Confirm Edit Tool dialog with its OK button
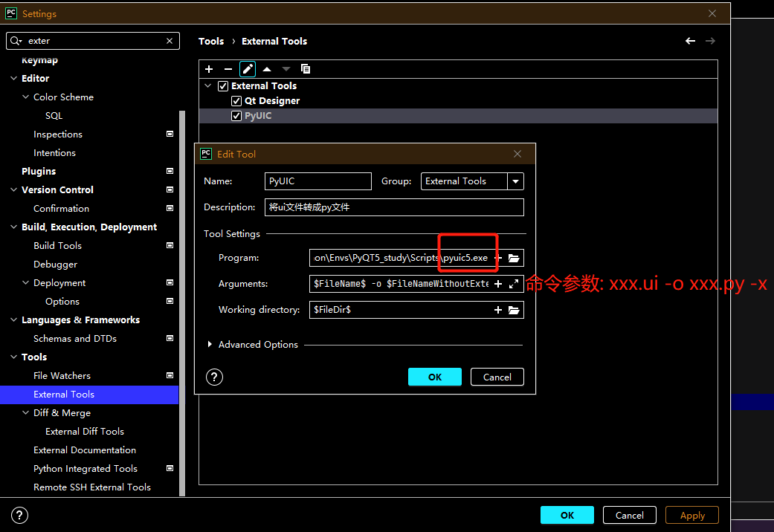774x532 pixels. (435, 377)
